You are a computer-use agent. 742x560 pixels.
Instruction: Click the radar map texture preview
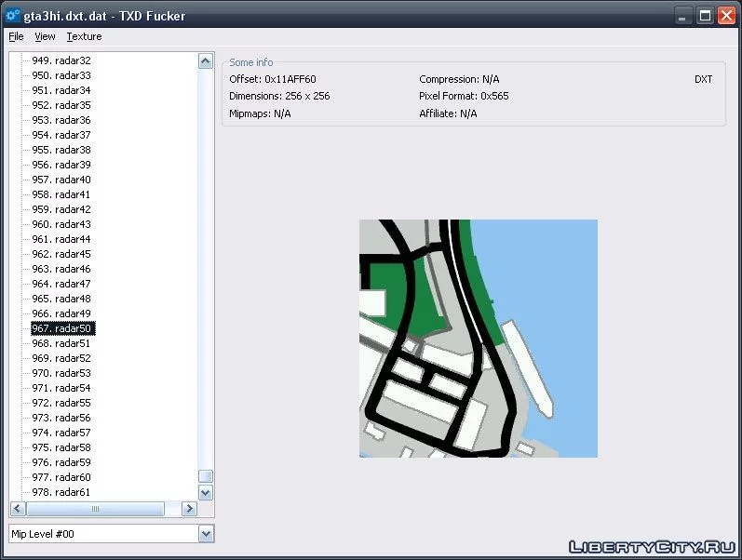tap(478, 339)
